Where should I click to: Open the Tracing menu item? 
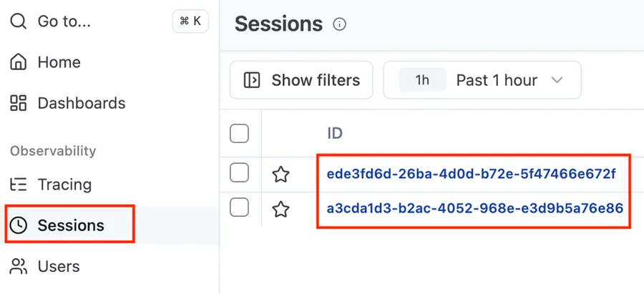point(64,185)
